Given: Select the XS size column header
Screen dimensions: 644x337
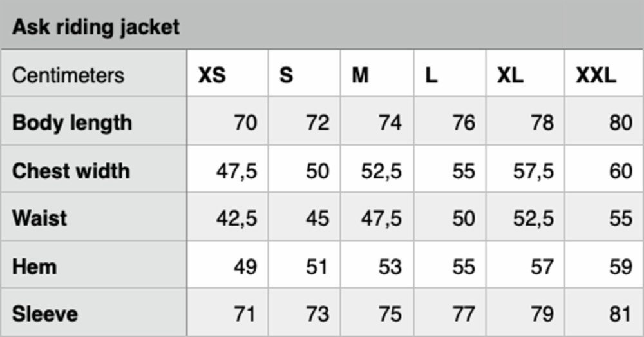Looking at the screenshot, I should click(212, 75).
